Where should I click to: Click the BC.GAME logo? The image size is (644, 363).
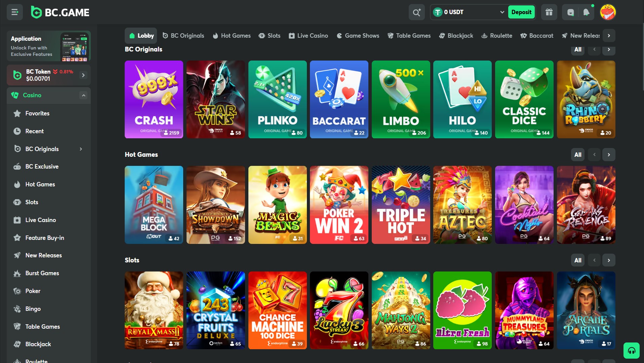60,12
